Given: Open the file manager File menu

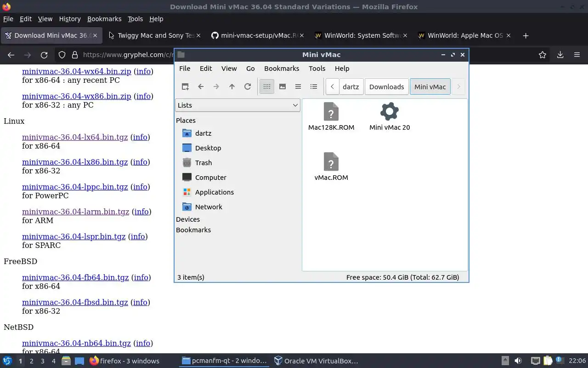Looking at the screenshot, I should pyautogui.click(x=185, y=68).
